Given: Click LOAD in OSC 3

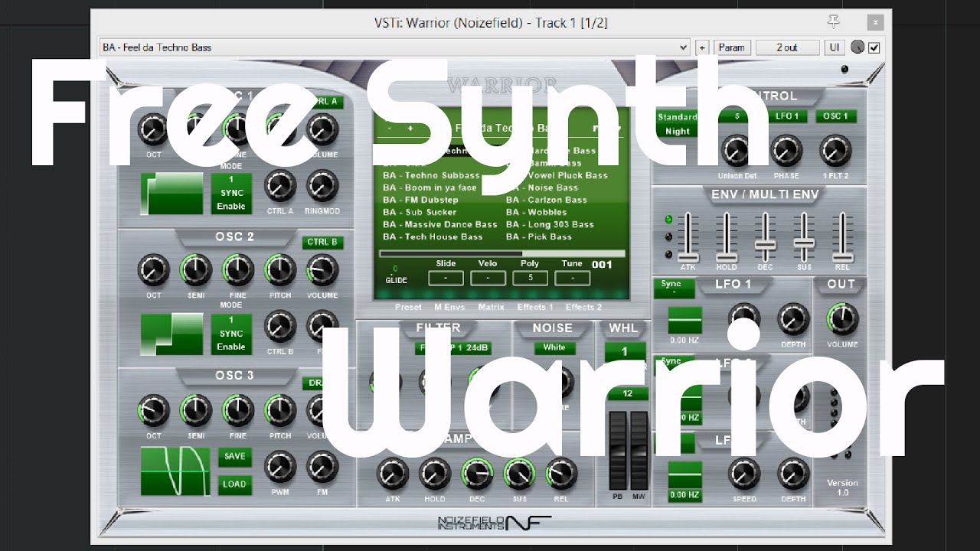Looking at the screenshot, I should point(235,484).
